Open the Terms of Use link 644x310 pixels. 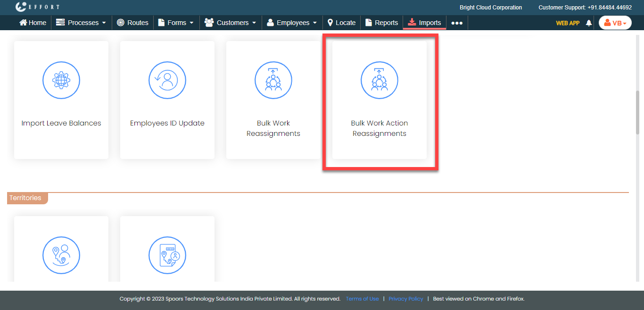point(362,299)
